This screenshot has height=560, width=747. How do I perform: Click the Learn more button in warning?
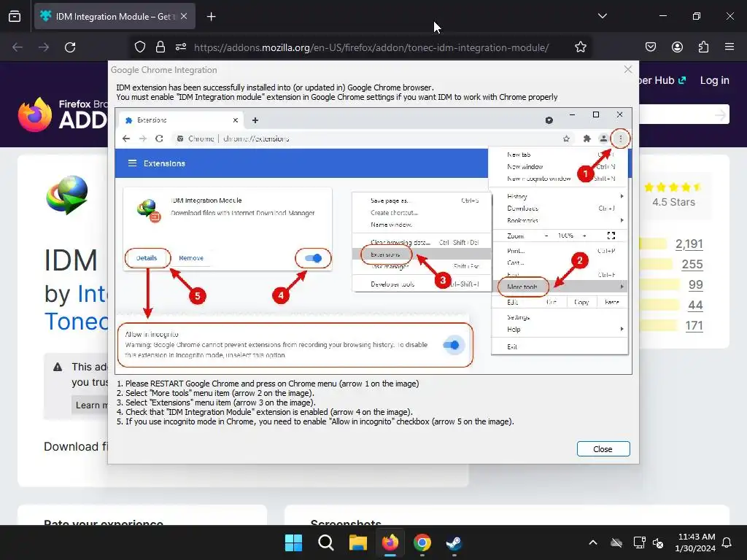click(90, 405)
